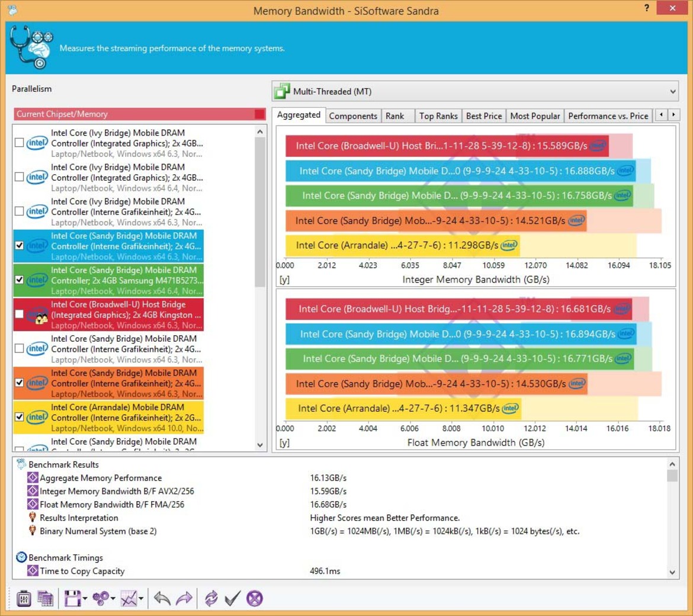
Task: Switch to the Aggregated tab
Action: pyautogui.click(x=299, y=115)
